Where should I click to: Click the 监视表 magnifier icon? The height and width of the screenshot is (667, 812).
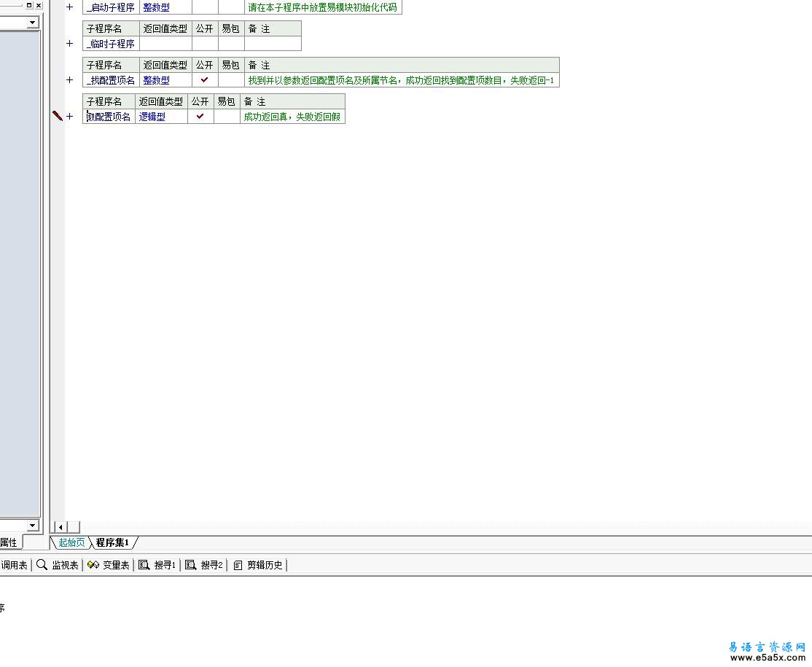pos(42,564)
